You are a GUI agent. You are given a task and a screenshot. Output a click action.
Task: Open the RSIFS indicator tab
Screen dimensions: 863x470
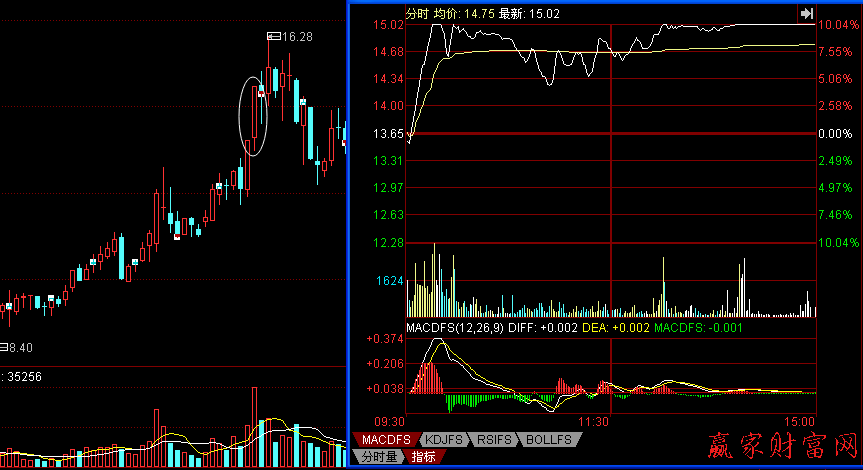[494, 440]
